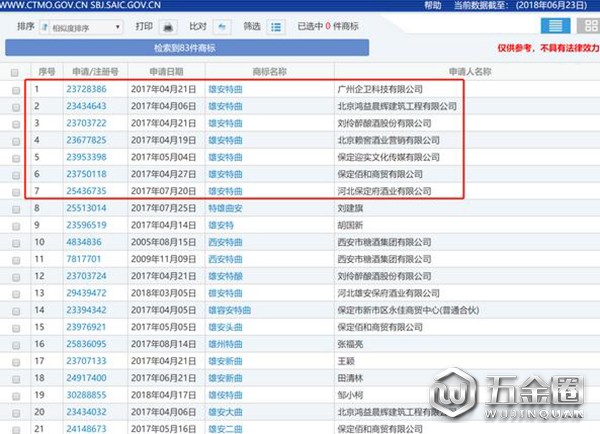Check the box for row 13
This screenshot has height=434, width=600.
16,294
